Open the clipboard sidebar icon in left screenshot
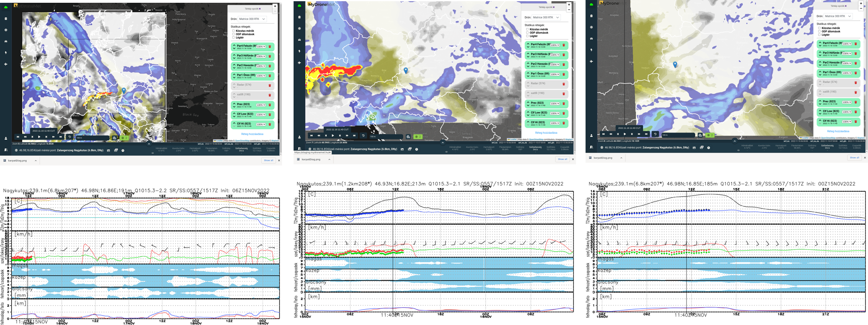The width and height of the screenshot is (868, 325). 6,19
